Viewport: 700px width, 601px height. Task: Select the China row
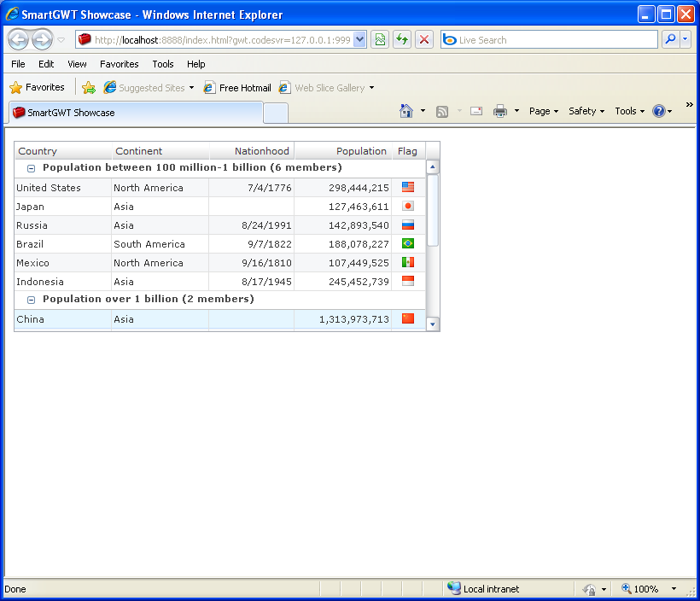[219, 318]
